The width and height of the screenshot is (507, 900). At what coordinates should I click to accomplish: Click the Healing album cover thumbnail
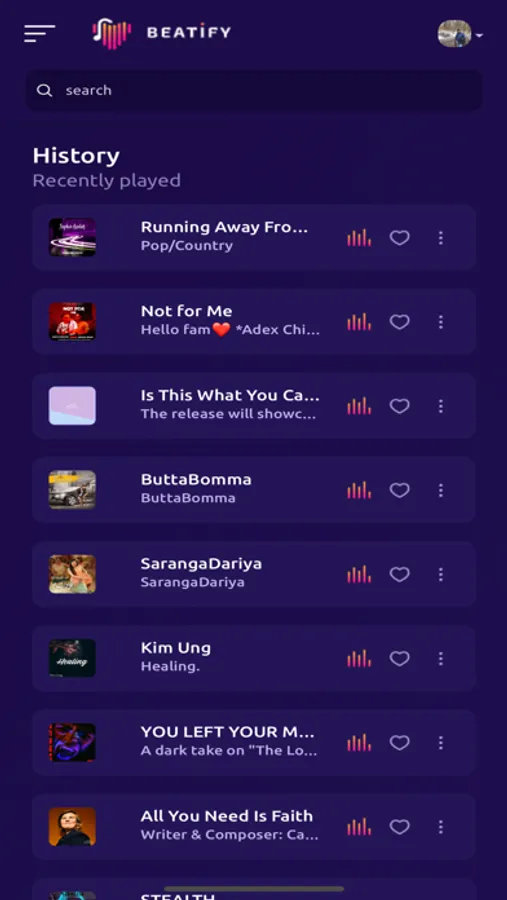(72, 658)
